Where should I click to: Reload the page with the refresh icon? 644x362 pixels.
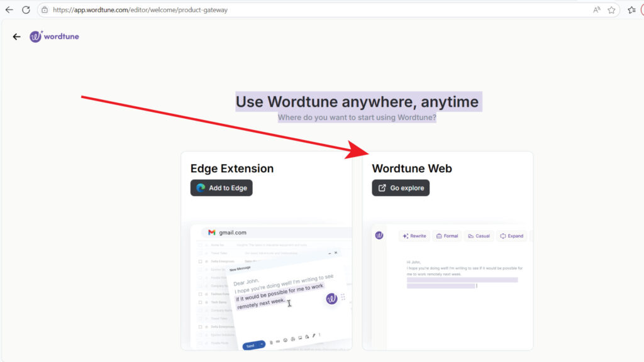point(26,10)
